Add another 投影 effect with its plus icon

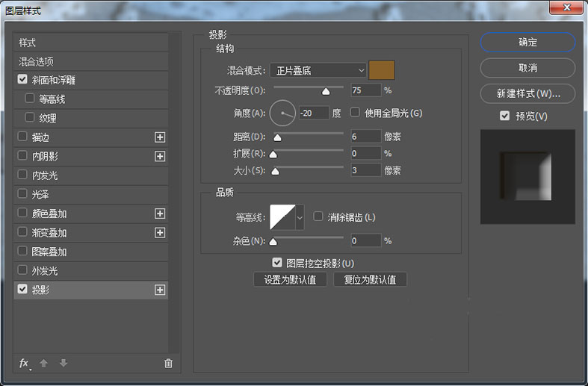pos(160,290)
